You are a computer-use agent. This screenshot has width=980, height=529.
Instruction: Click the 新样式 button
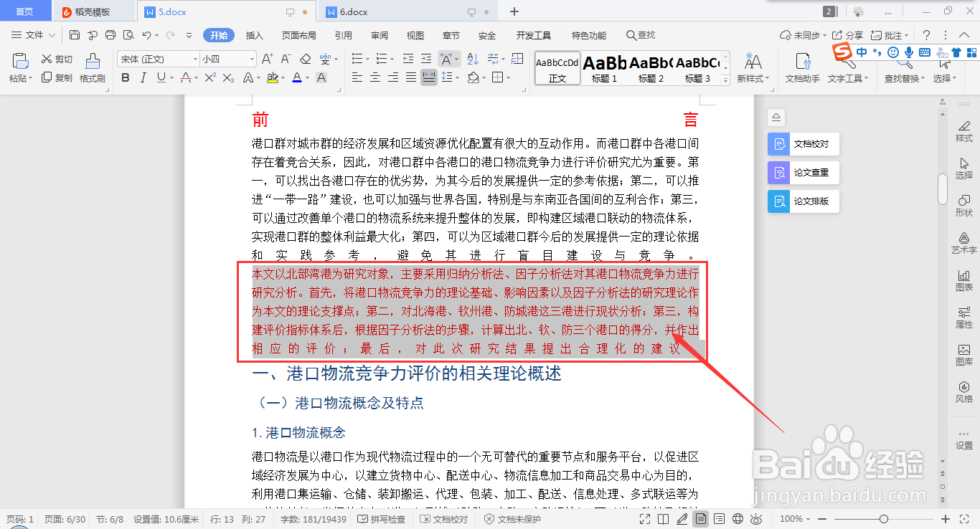(x=751, y=69)
